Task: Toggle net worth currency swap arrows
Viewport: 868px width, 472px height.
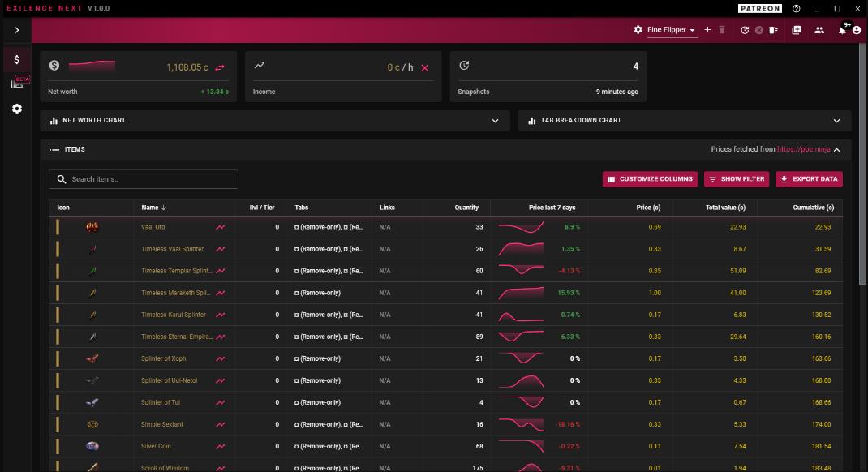Action: point(220,67)
